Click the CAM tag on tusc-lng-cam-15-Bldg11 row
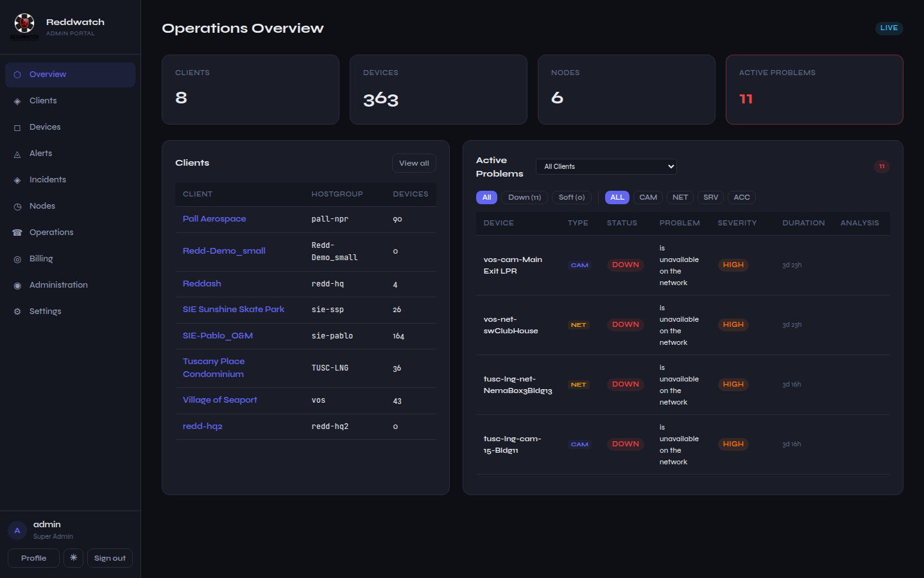 [x=579, y=444]
